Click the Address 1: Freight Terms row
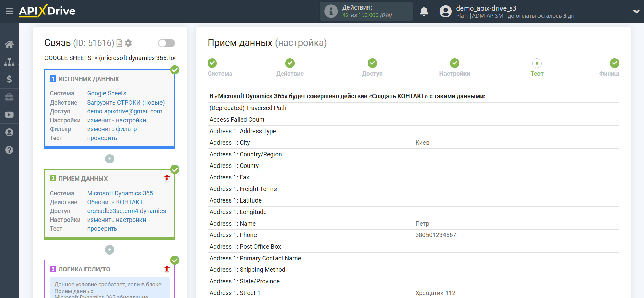Image resolution: width=644 pixels, height=298 pixels. pyautogui.click(x=413, y=189)
